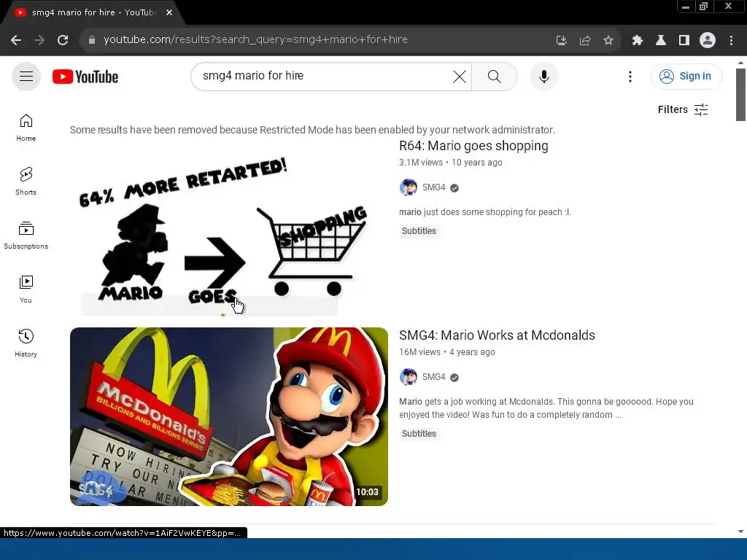Go back with browser back arrow

coord(16,40)
